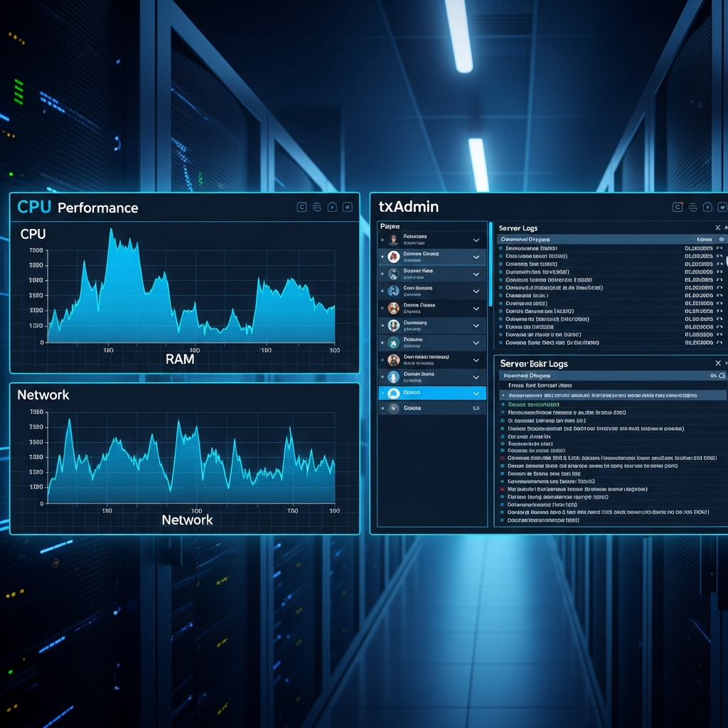Expand the ninth player row chevron
Image resolution: width=728 pixels, height=728 pixels.
coord(476,378)
